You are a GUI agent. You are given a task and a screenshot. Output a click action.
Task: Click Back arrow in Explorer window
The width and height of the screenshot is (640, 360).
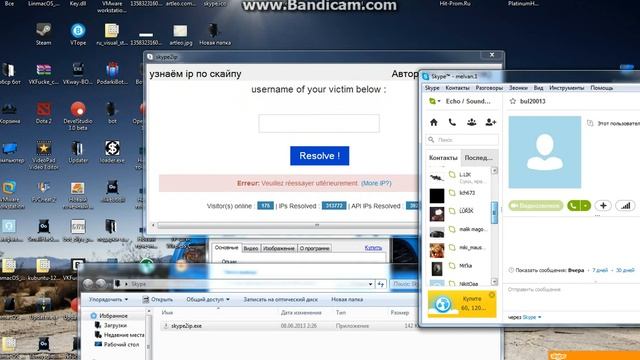88,284
